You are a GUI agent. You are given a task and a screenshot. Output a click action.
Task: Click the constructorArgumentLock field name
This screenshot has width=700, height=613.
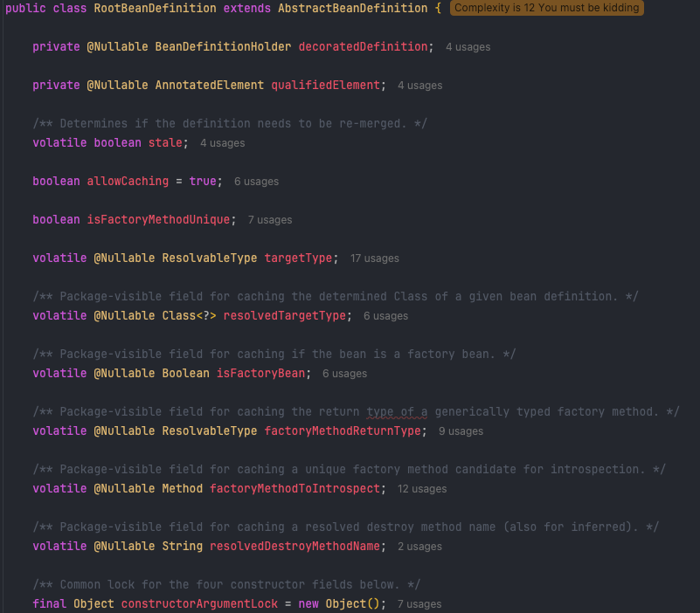(x=199, y=603)
